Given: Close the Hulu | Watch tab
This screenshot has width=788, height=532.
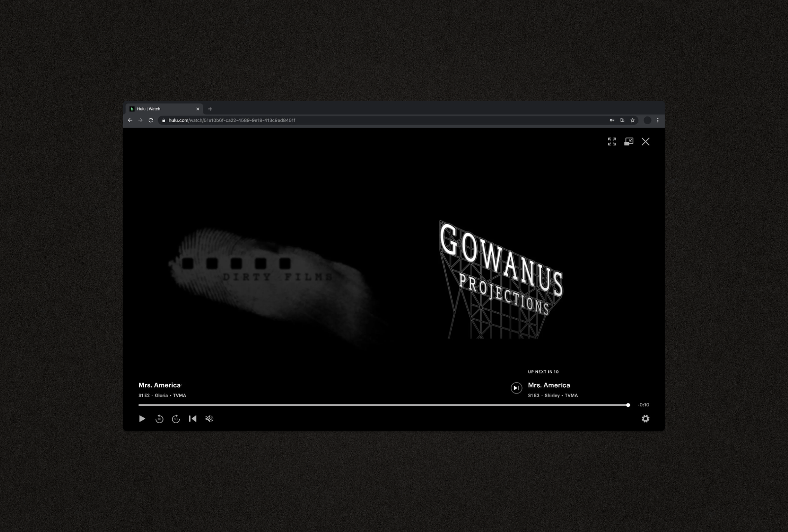Looking at the screenshot, I should [198, 109].
